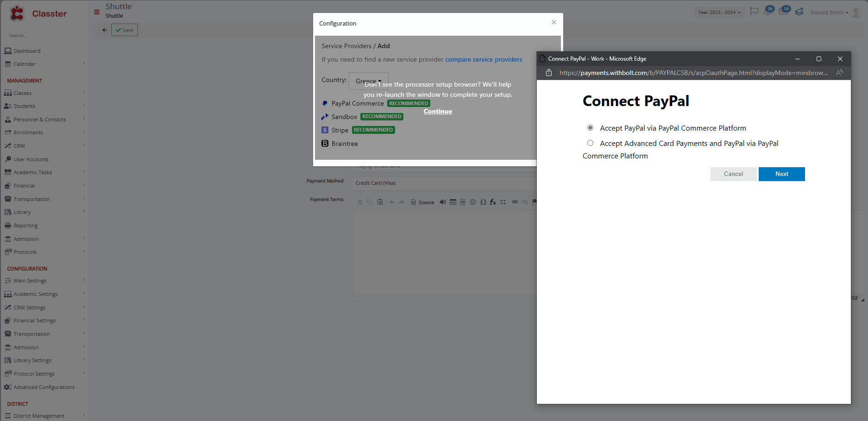Screen dimensions: 868x421
Task: Insert horizontal line in editor
Action: [x=463, y=202]
